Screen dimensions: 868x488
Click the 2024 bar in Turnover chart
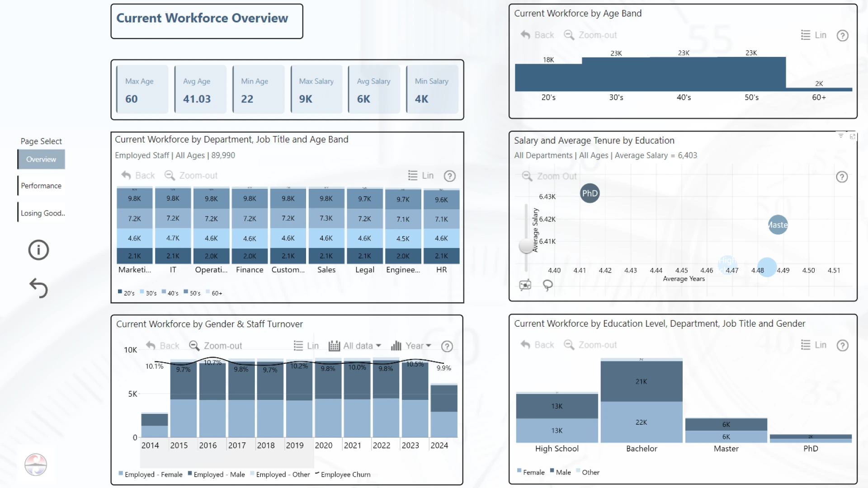point(443,411)
